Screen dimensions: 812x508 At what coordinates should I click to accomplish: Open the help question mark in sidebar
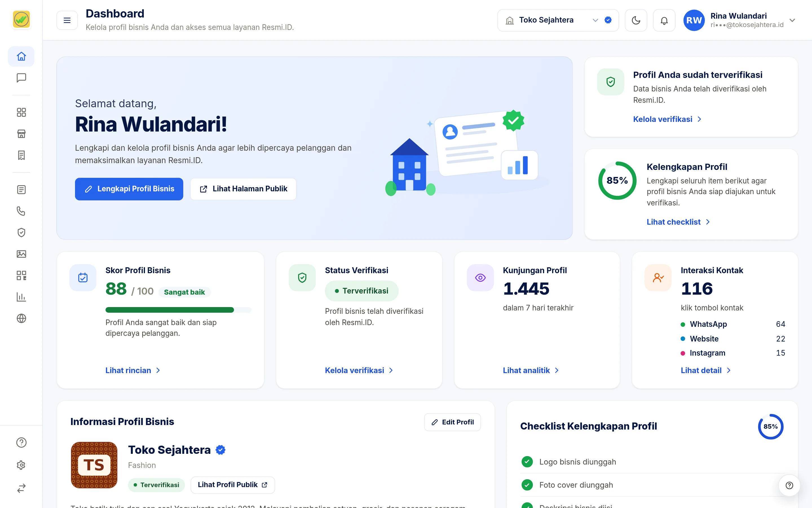[x=21, y=443]
